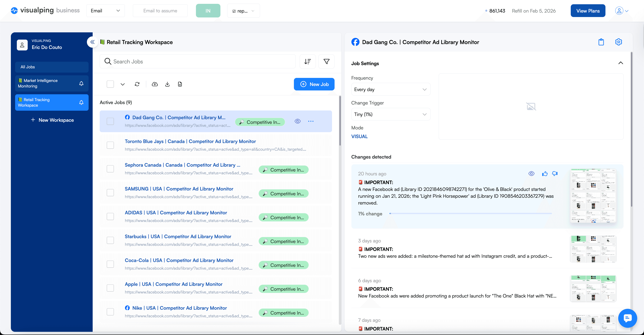Viewport: 644px width, 335px height.
Task: Open the Change Trigger dropdown
Action: (x=391, y=114)
